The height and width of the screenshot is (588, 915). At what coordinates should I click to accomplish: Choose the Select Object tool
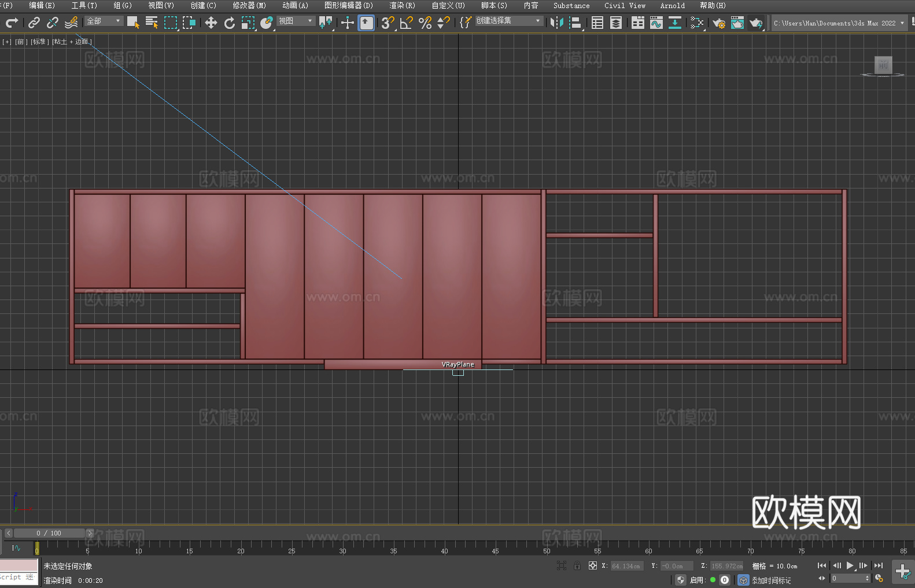(133, 23)
